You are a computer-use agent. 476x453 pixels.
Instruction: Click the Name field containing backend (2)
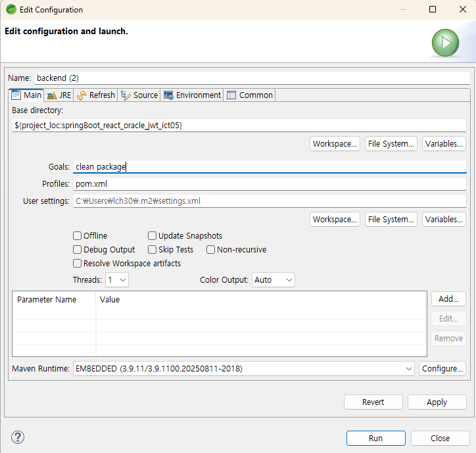[x=252, y=78]
